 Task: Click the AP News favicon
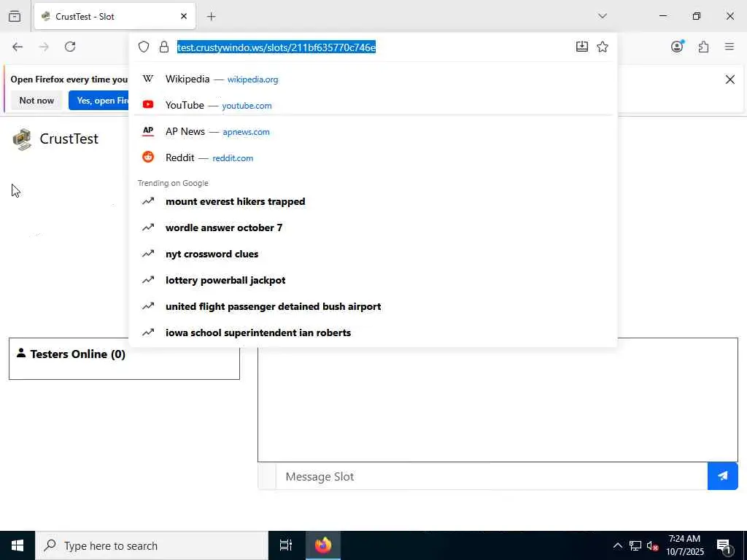pos(148,131)
